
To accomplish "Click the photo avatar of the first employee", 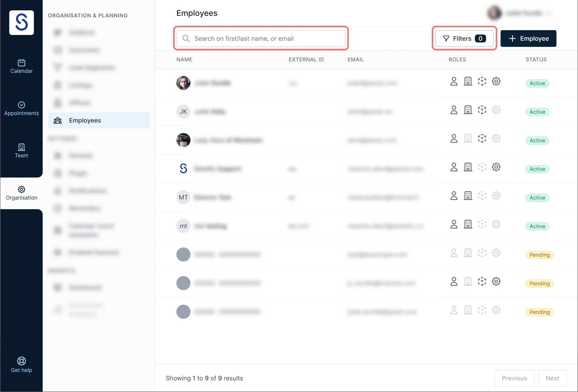I will click(183, 83).
